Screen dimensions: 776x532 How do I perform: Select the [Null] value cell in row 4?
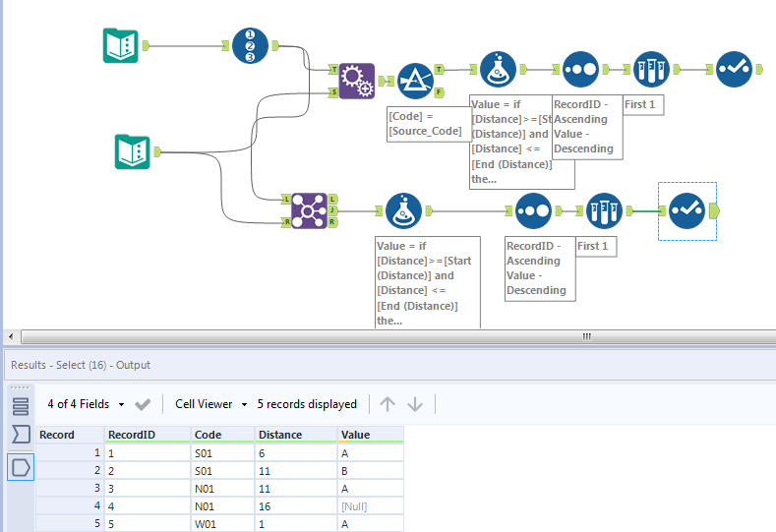(x=371, y=506)
